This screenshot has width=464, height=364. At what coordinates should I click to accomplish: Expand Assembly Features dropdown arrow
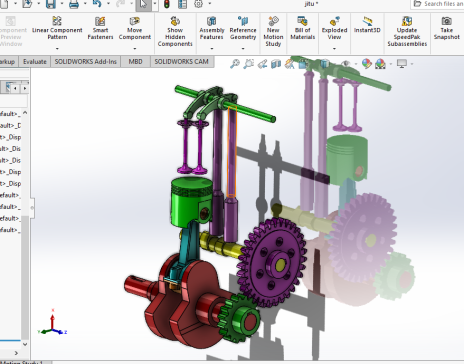coord(212,49)
